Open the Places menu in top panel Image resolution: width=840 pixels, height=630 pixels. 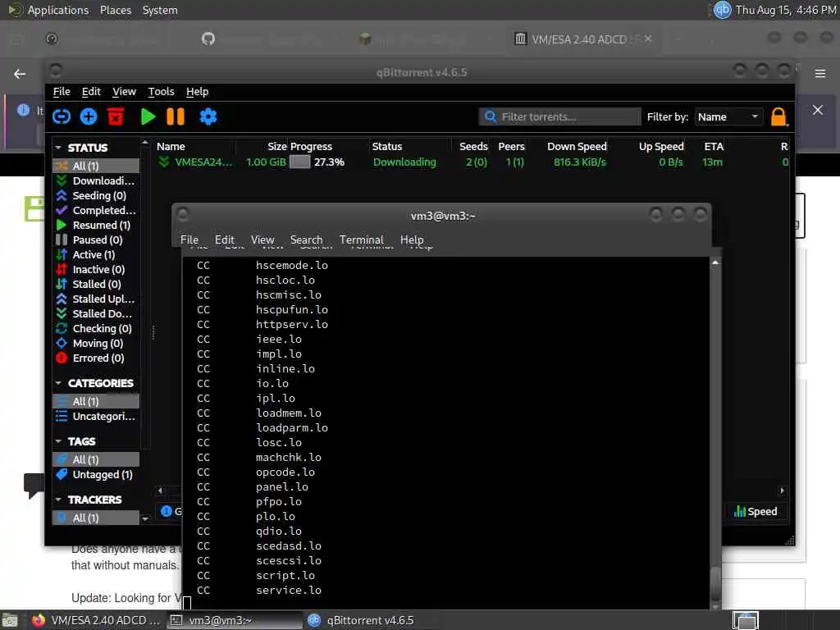(x=116, y=10)
